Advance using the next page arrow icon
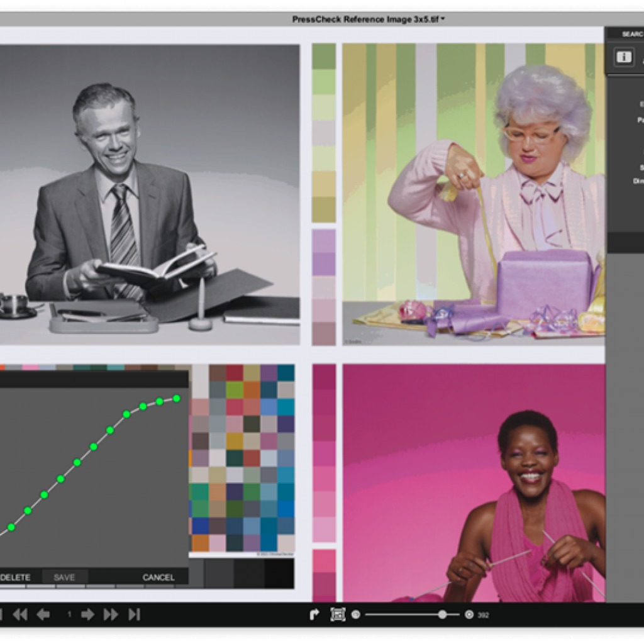Screen dimensions: 644x644 [x=88, y=614]
